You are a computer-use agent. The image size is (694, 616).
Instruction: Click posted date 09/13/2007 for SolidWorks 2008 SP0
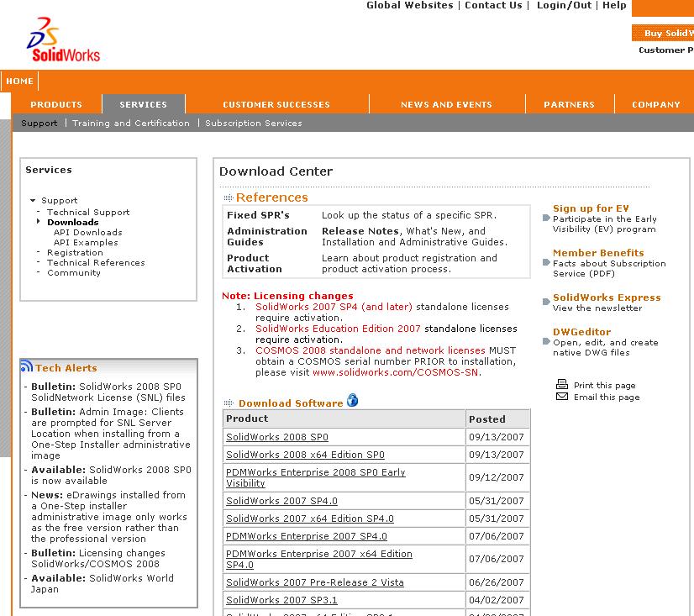coord(497,437)
